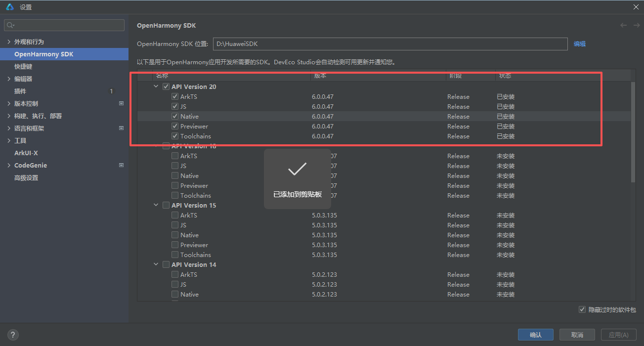Toggle the 隐藏过时的软件包 checkbox

click(582, 309)
